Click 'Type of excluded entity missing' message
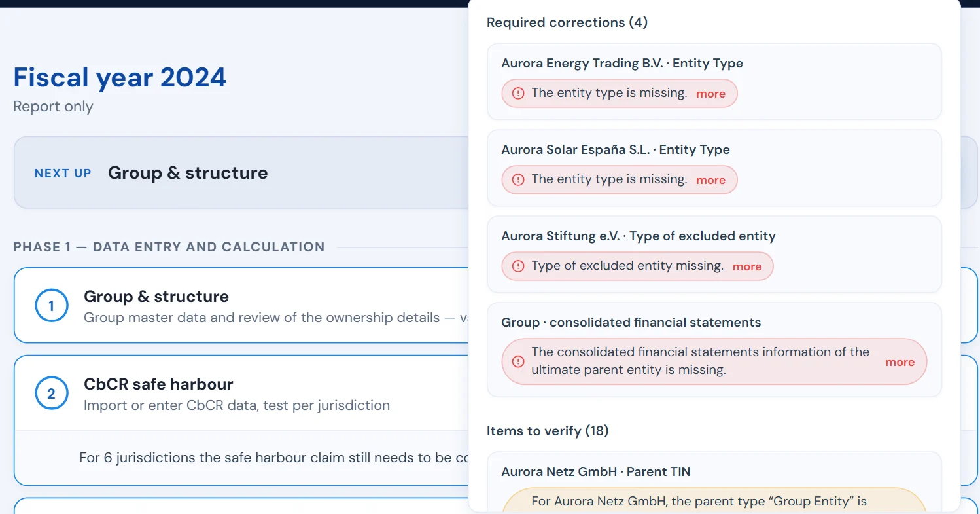Screen dimensions: 980x514 [627, 266]
